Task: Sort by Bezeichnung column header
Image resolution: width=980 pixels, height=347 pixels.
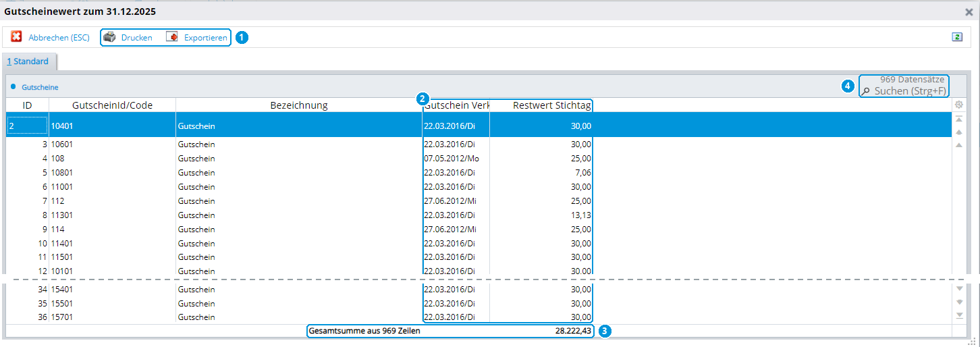Action: pos(299,105)
